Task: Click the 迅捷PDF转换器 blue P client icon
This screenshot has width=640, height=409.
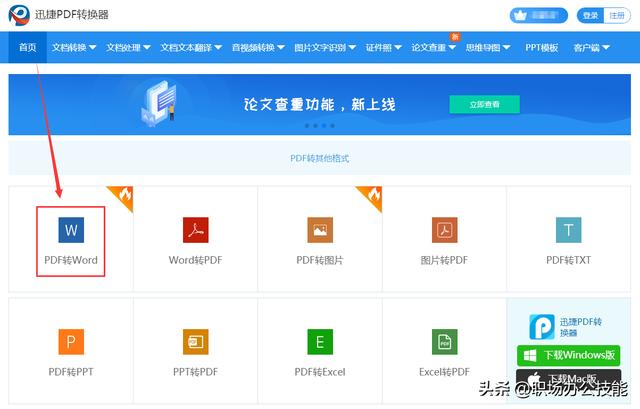Action: point(542,327)
